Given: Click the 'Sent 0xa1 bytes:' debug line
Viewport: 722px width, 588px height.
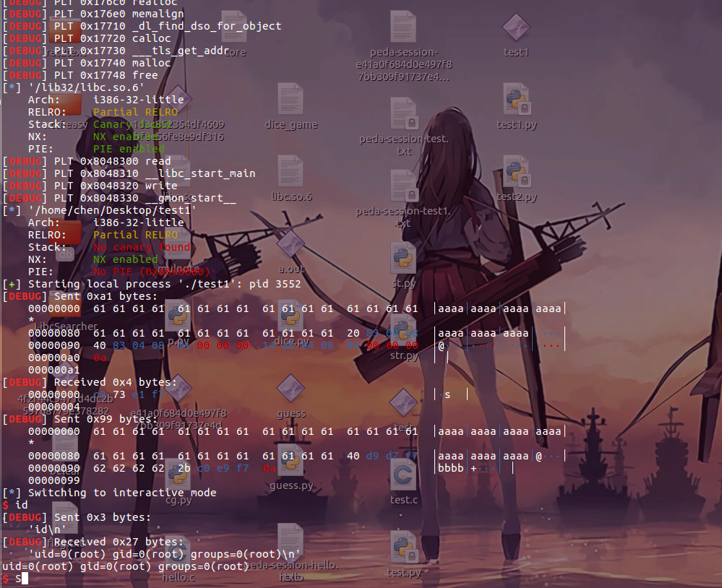Looking at the screenshot, I should point(80,296).
